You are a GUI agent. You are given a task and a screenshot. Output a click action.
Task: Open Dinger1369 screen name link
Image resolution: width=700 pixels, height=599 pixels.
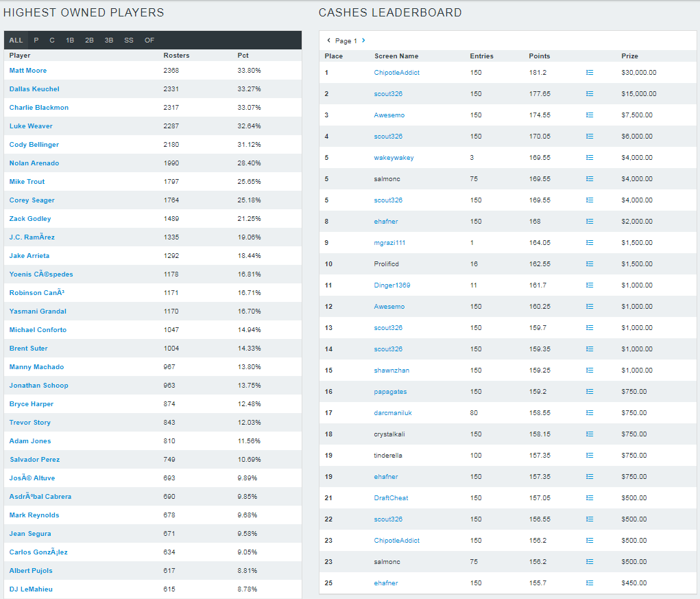pos(392,285)
